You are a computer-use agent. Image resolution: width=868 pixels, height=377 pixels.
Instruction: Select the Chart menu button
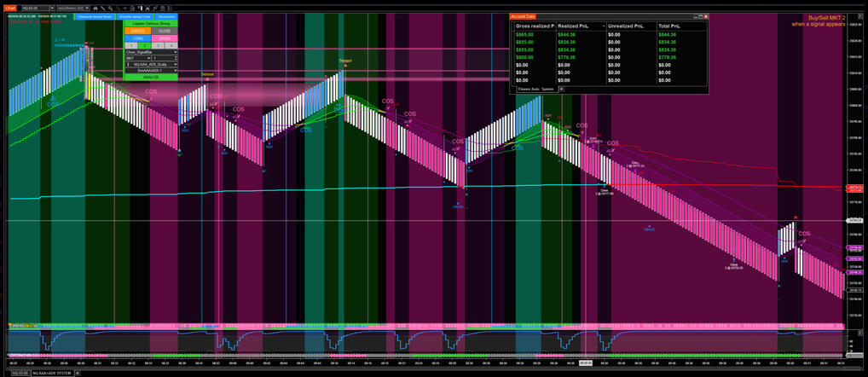pyautogui.click(x=9, y=8)
